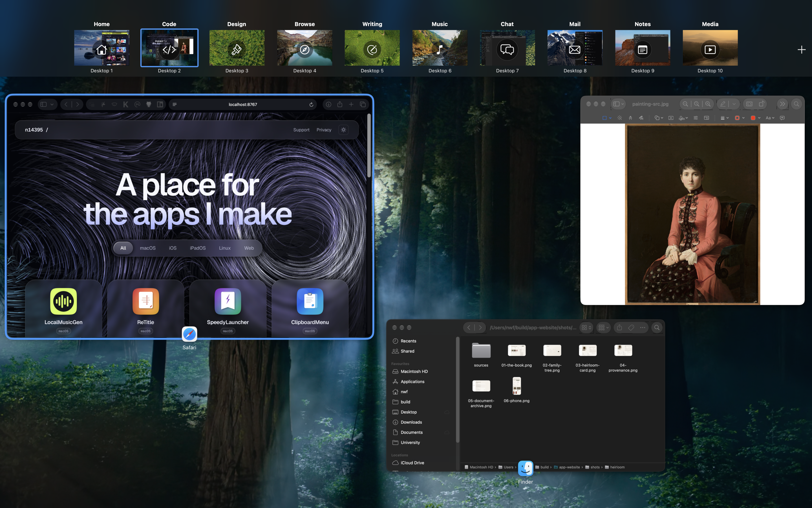Image resolution: width=812 pixels, height=508 pixels.
Task: Rotate the painting image in Preview
Action: 762,104
